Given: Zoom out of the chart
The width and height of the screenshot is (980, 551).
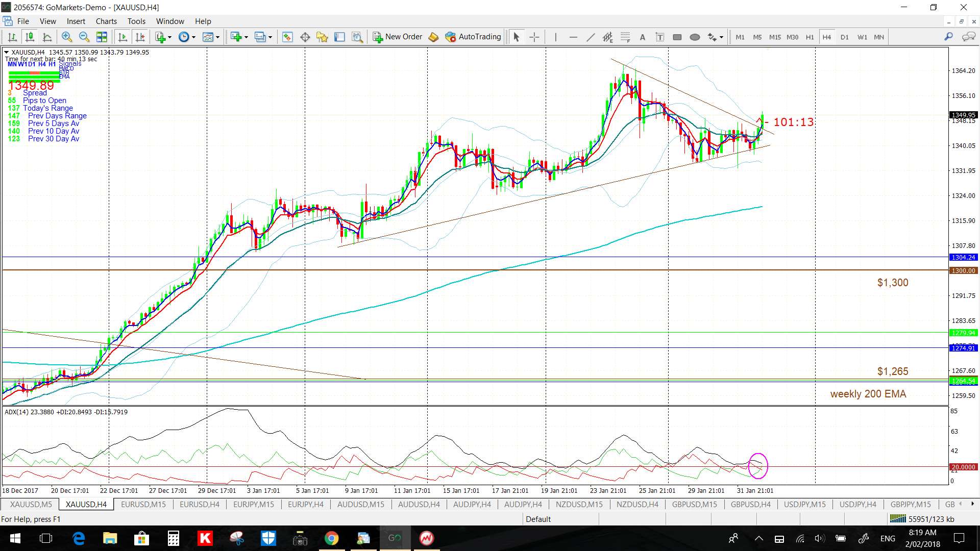Looking at the screenshot, I should [84, 37].
